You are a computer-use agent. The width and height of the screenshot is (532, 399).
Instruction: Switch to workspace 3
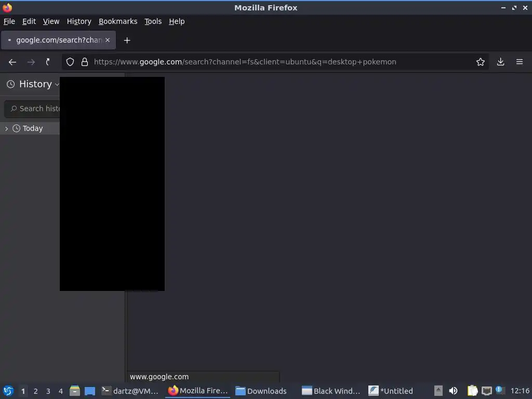click(x=48, y=391)
